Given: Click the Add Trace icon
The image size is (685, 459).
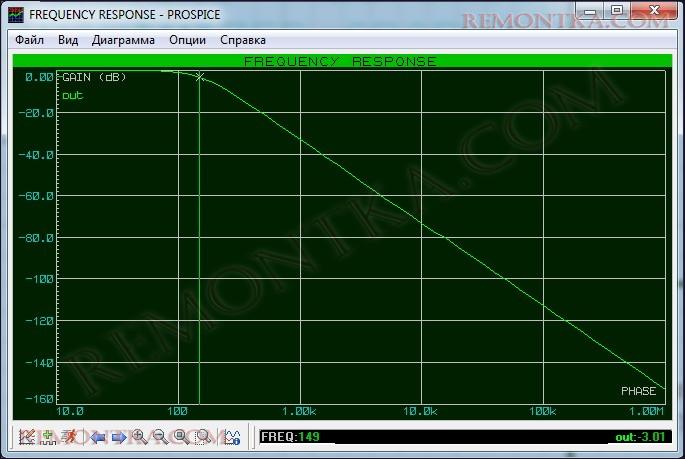Looking at the screenshot, I should pos(47,437).
